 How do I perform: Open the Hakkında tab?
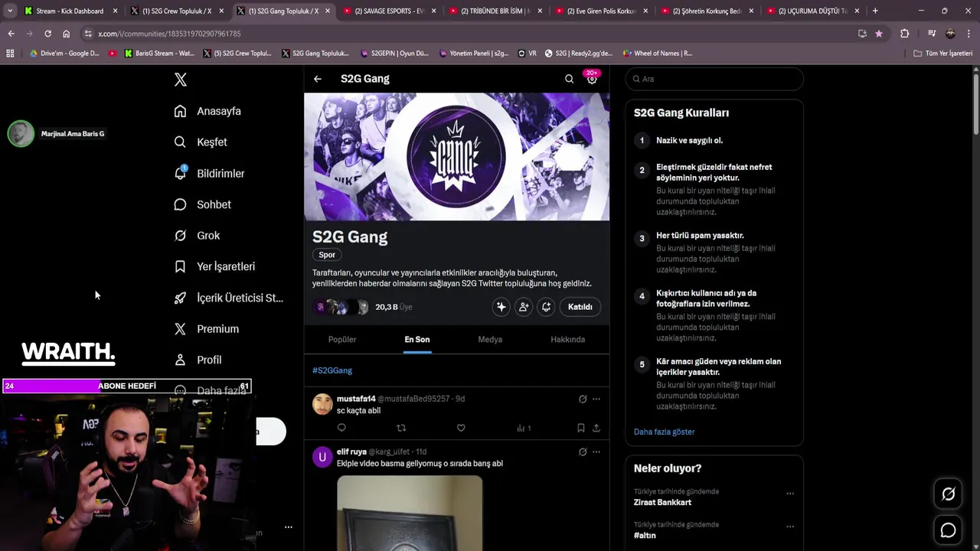(568, 340)
